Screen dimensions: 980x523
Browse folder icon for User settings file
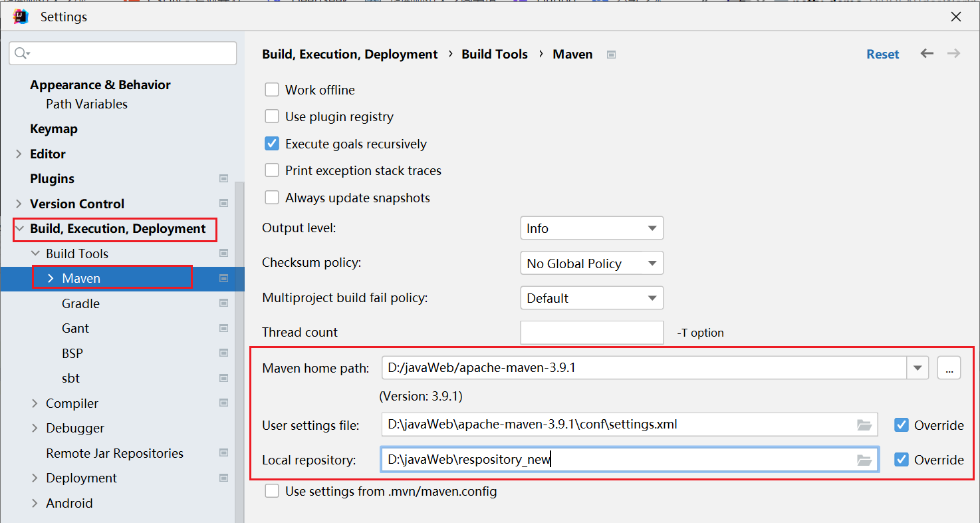pyautogui.click(x=864, y=425)
